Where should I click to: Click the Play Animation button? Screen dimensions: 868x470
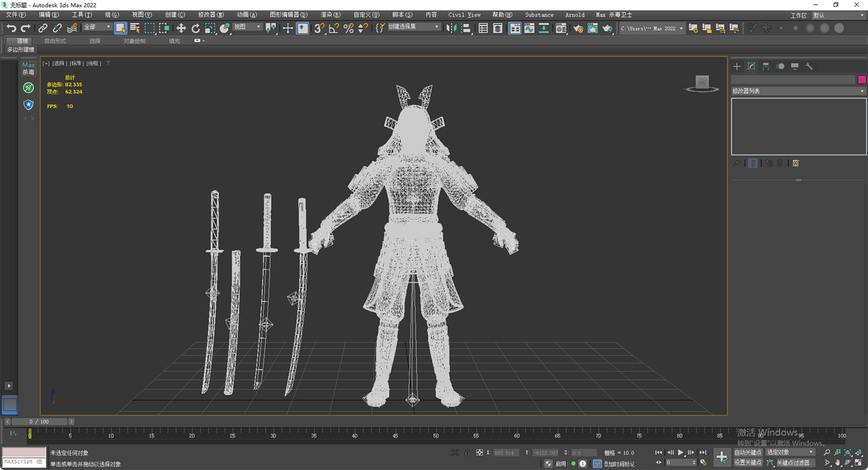[681, 452]
